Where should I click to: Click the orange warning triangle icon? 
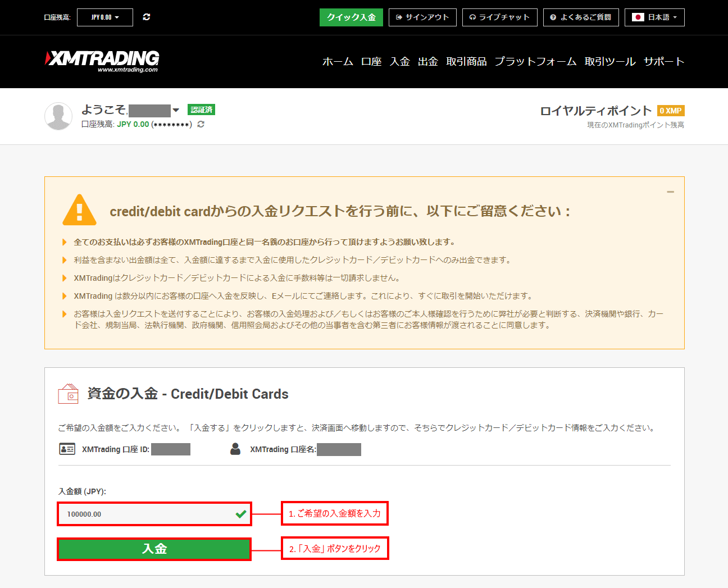point(79,210)
